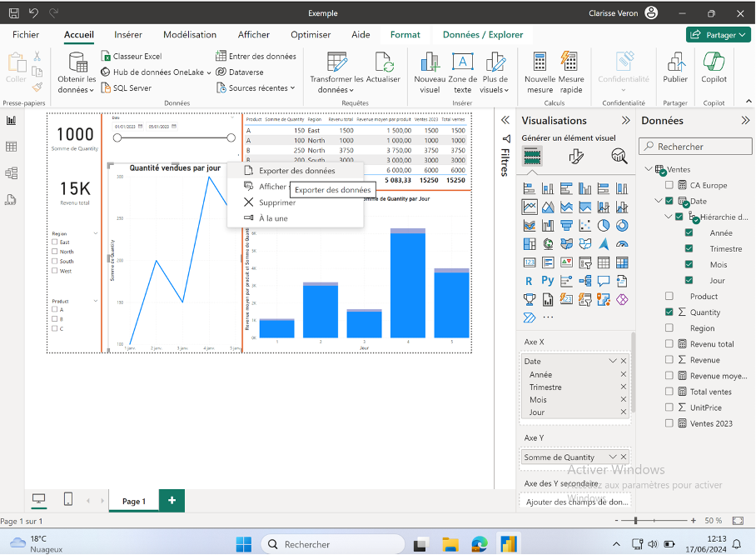
Task: Open the Format ribbon tab
Action: point(405,35)
